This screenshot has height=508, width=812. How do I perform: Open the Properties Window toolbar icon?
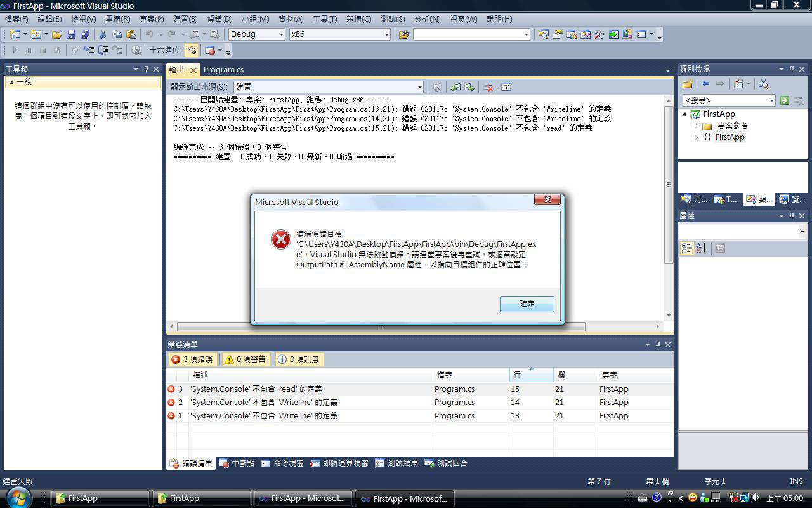(558, 34)
